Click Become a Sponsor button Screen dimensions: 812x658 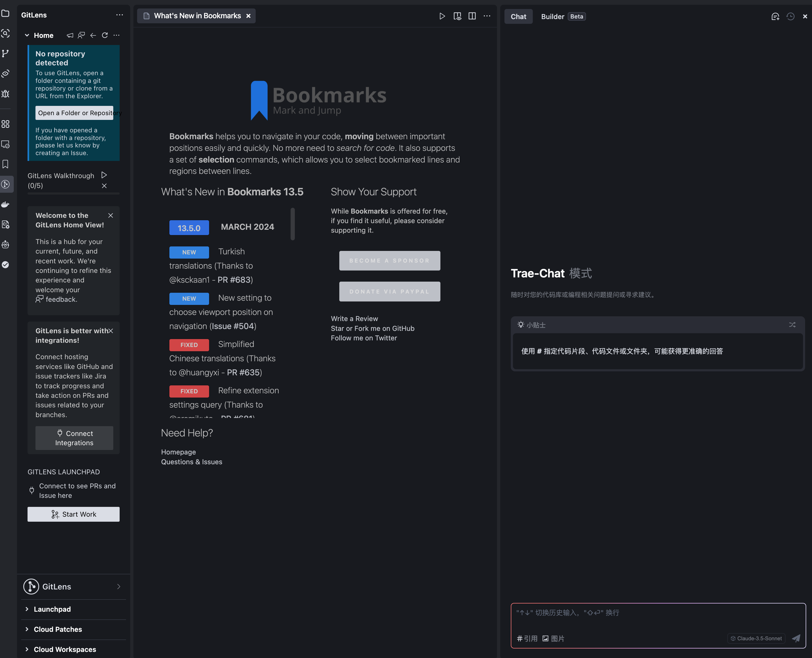[390, 261]
